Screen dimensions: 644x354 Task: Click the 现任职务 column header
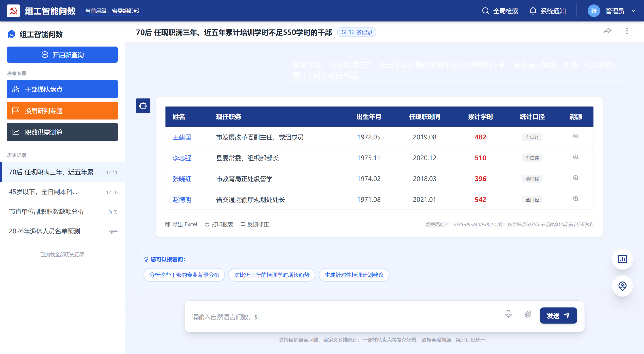pos(228,117)
